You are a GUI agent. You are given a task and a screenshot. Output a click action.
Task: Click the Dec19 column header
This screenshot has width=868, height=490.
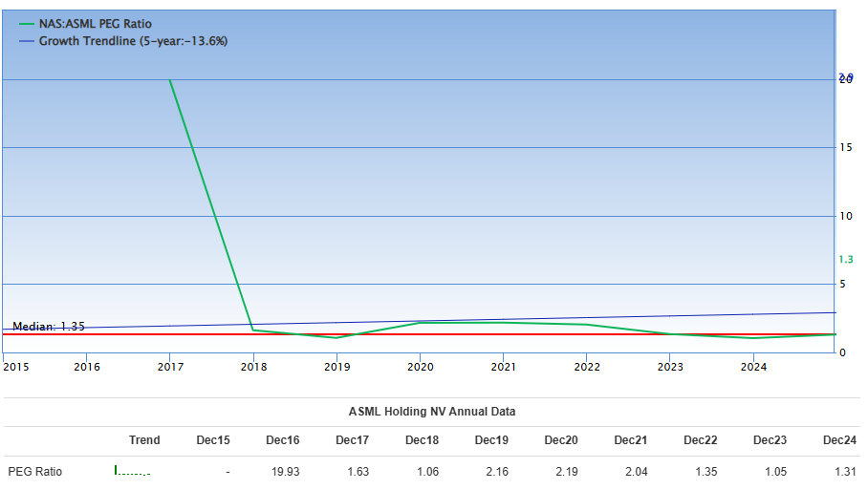[491, 440]
